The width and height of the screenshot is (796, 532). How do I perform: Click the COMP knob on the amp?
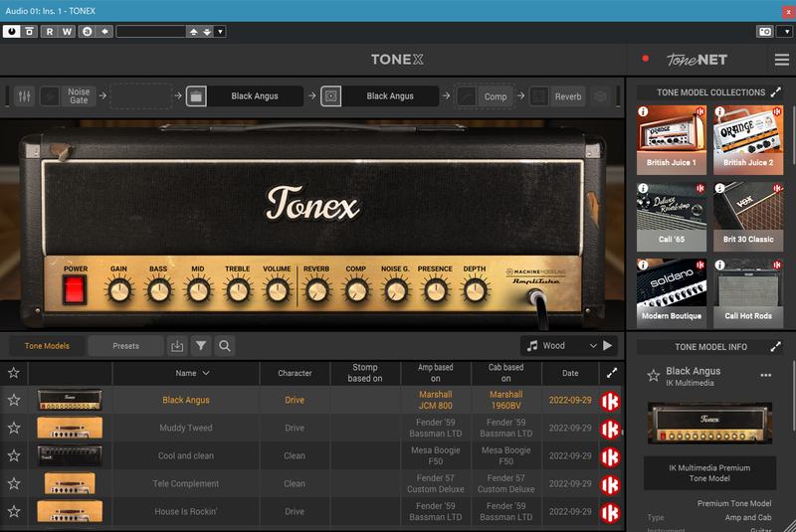coord(357,291)
